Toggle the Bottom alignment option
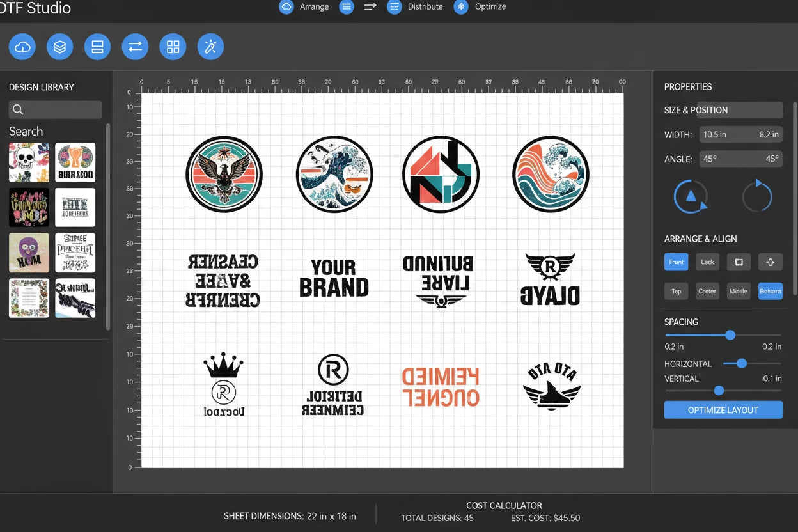Screen dimensions: 798x532 click(x=771, y=291)
